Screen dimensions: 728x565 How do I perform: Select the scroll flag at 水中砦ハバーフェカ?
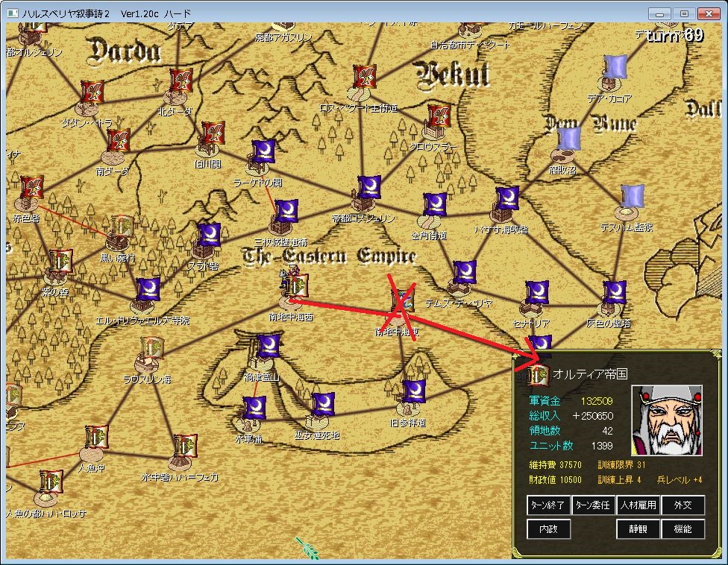[185, 446]
